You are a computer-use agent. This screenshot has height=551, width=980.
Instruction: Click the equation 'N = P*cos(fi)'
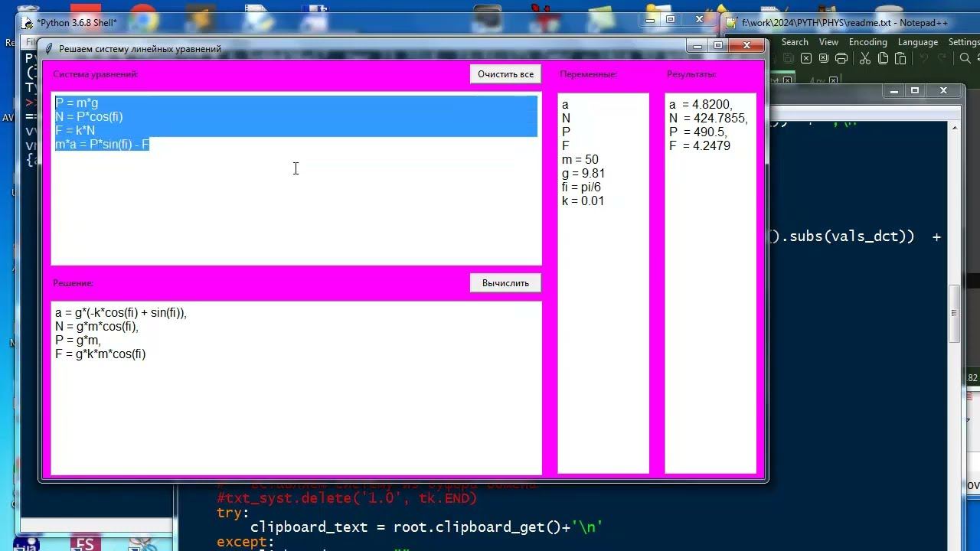89,116
